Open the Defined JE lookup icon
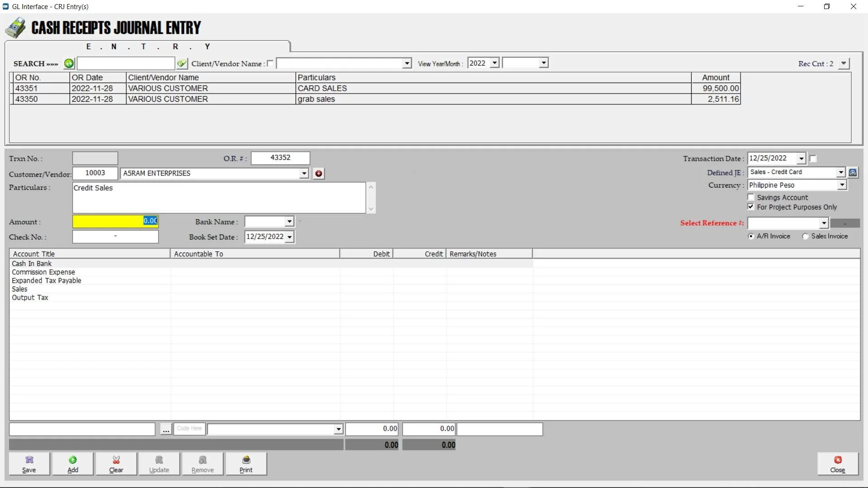Image resolution: width=868 pixels, height=488 pixels. pyautogui.click(x=853, y=173)
